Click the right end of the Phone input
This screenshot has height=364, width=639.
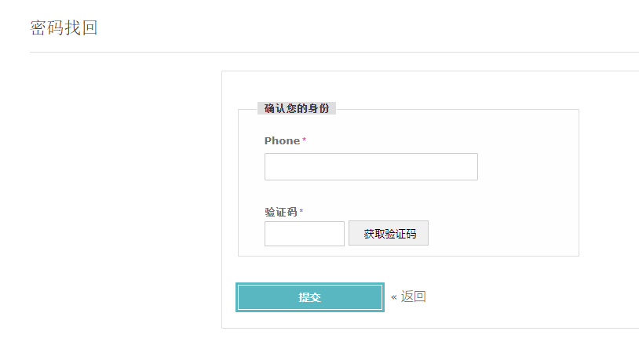pyautogui.click(x=475, y=166)
